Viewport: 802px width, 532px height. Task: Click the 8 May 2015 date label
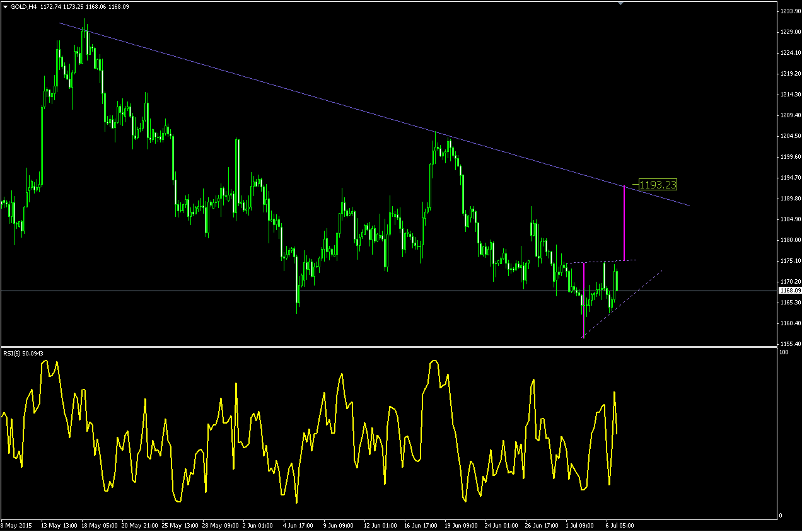point(16,524)
